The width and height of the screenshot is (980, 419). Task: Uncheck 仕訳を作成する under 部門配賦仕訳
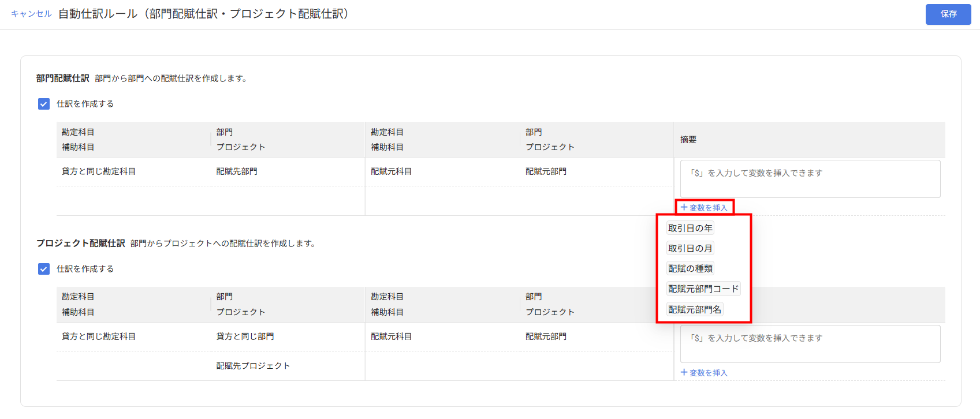[x=44, y=104]
